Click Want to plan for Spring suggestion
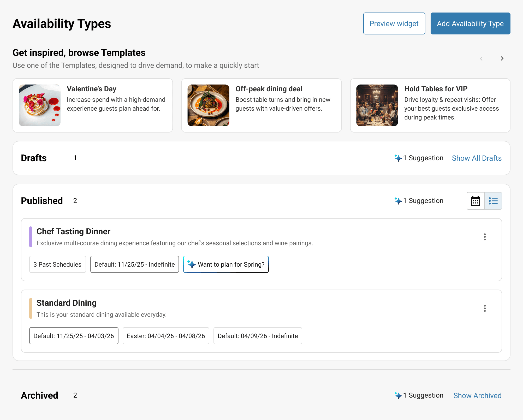 coord(226,264)
